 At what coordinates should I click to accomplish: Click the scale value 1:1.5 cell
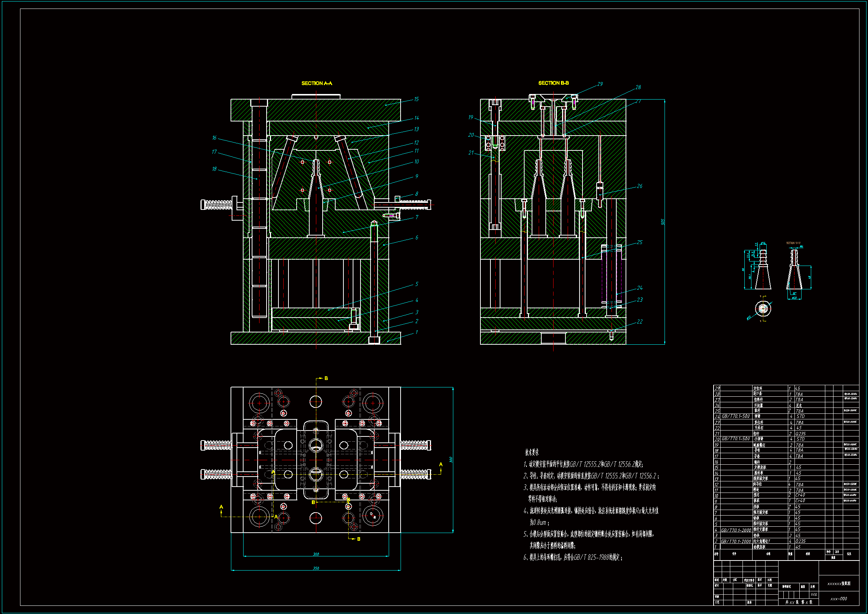coord(814,595)
